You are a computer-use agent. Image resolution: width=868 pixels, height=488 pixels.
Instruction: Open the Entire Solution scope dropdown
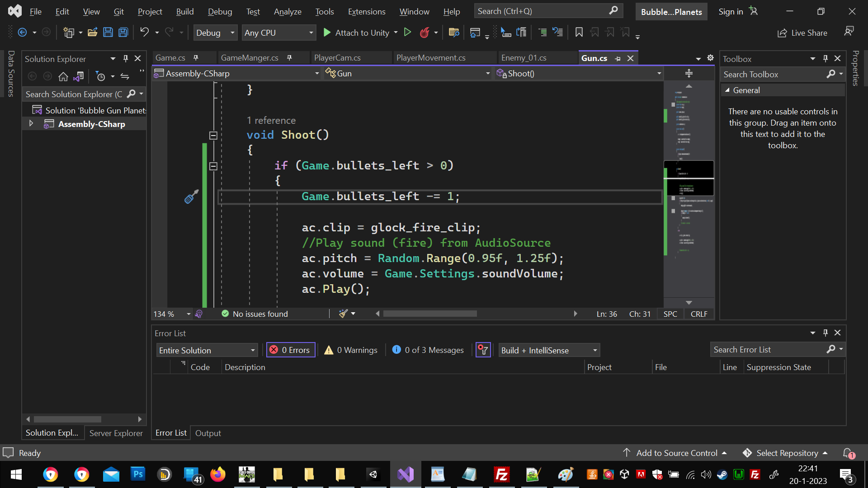[207, 350]
